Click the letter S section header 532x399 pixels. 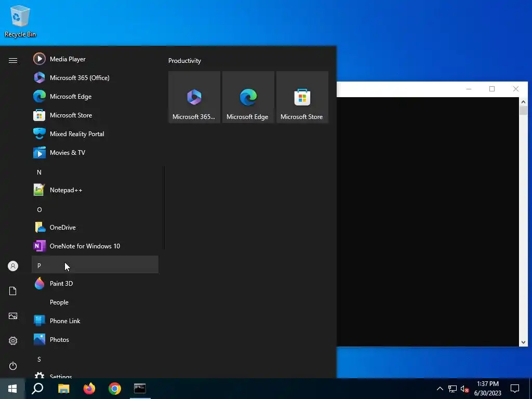click(95, 359)
